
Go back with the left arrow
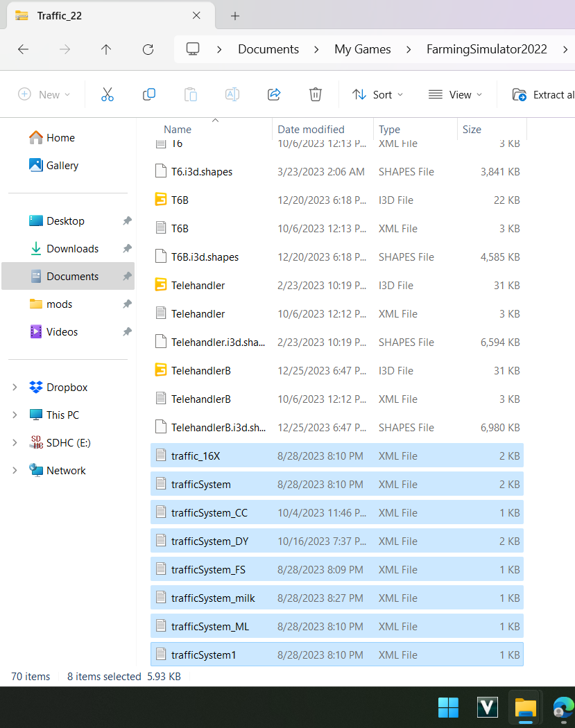tap(23, 49)
